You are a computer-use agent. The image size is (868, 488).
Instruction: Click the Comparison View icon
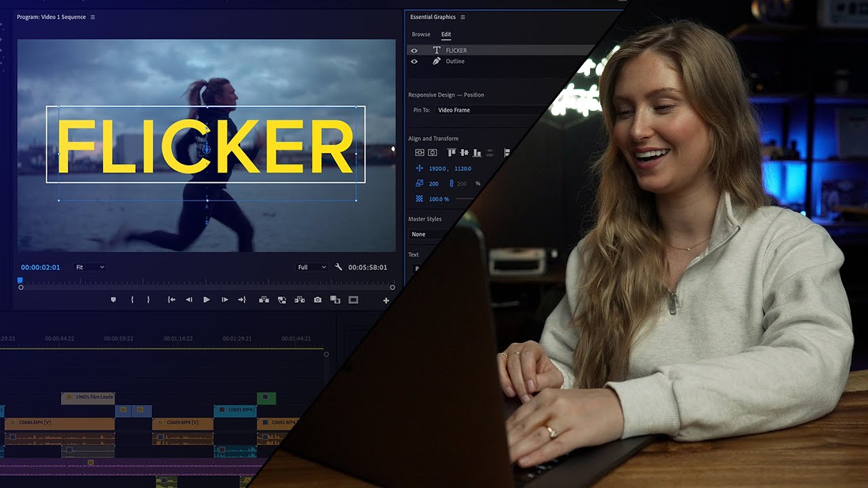335,299
